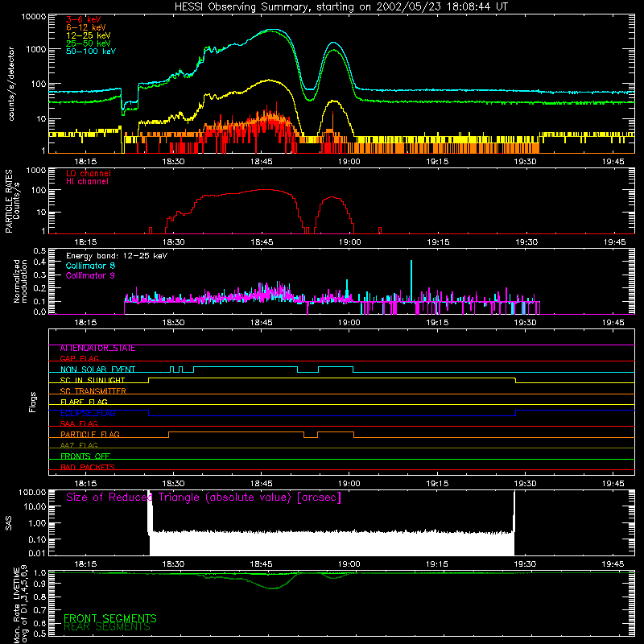The width and height of the screenshot is (644, 644).
Task: Select the NON_SOLAR_EVENT flag label
Action: (x=97, y=369)
